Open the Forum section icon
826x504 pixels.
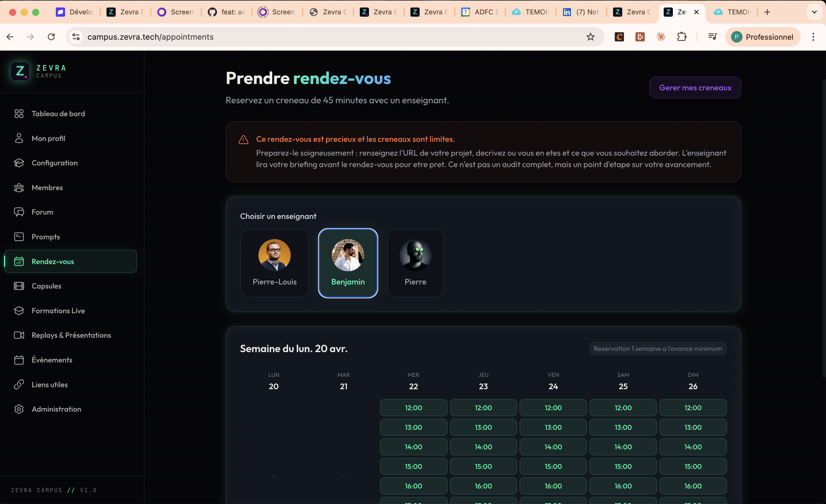(19, 212)
